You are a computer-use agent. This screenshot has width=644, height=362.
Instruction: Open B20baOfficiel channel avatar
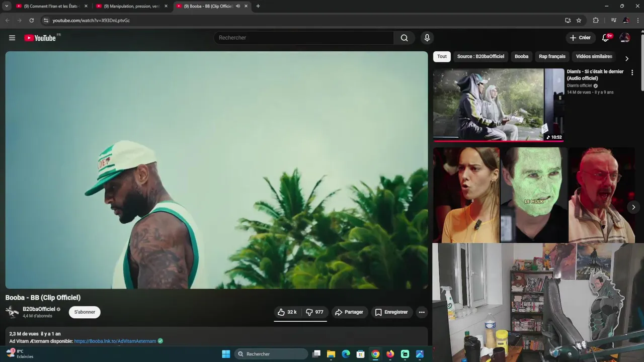coord(12,312)
